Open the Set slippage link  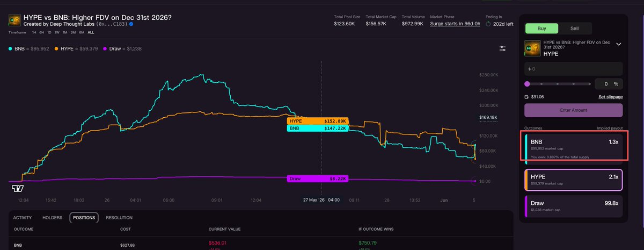(611, 97)
